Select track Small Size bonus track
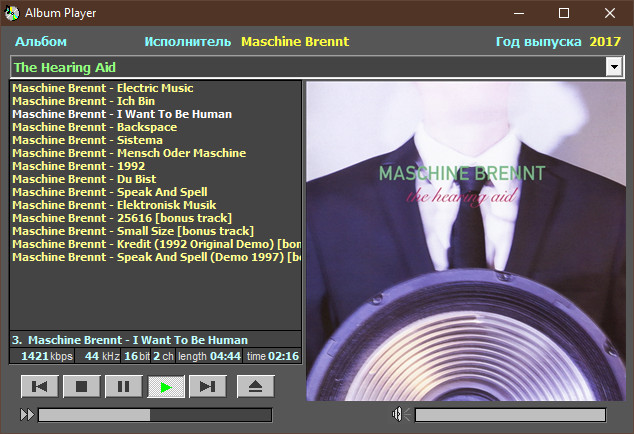The height and width of the screenshot is (434, 634). 133,231
